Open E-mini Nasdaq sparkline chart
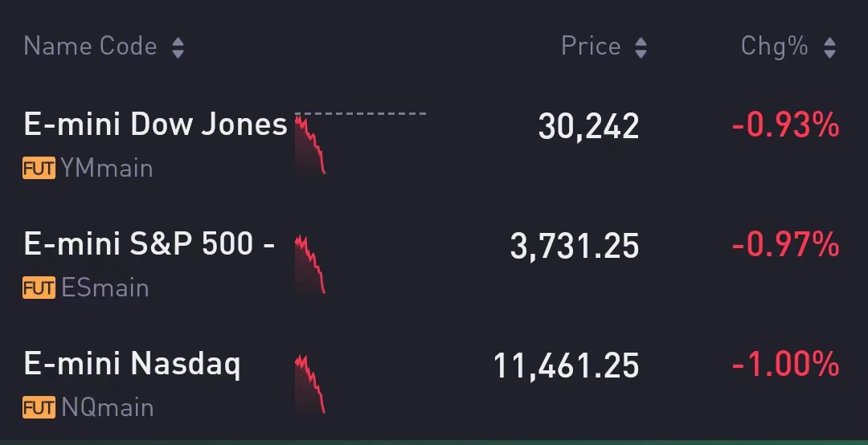The image size is (868, 445). coord(310,384)
